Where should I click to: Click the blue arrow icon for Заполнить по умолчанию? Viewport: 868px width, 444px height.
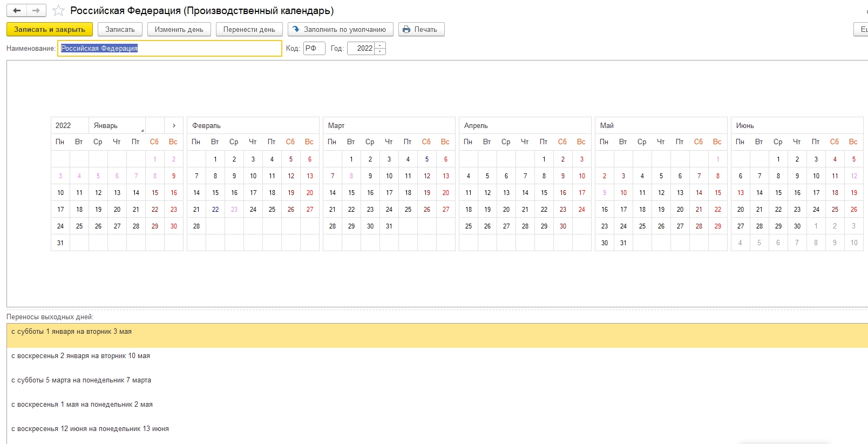tap(296, 29)
